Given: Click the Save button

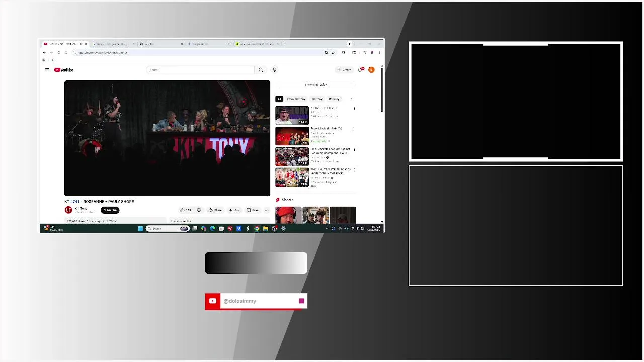Looking at the screenshot, I should click(253, 210).
